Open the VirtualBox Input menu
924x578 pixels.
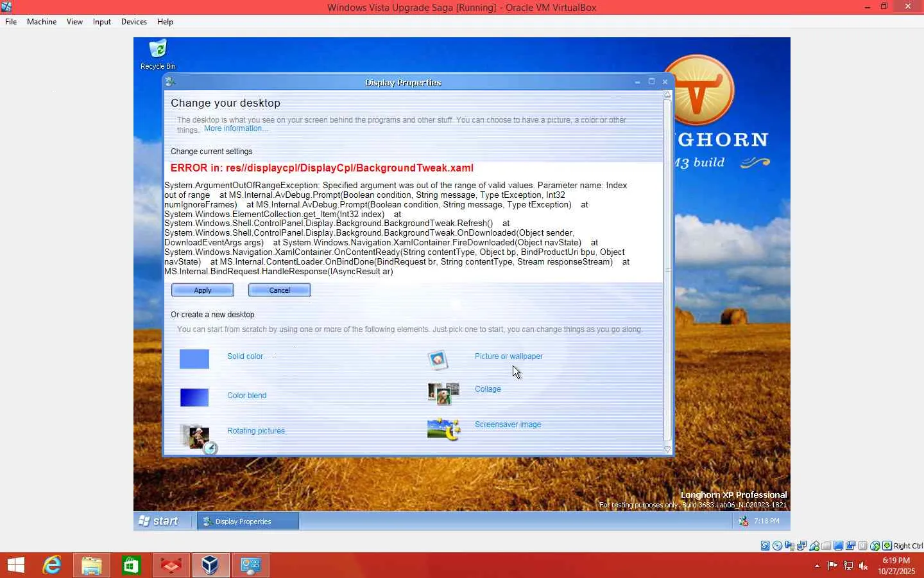coord(101,22)
